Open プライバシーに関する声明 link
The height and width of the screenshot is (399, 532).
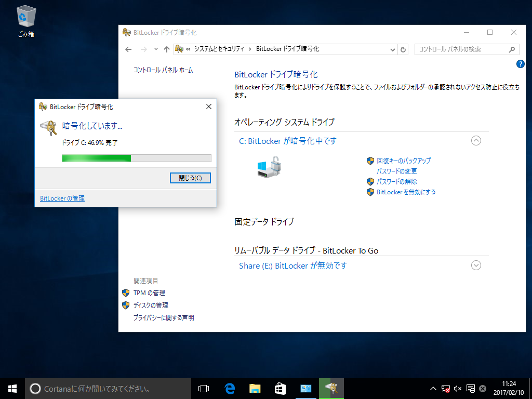[164, 318]
